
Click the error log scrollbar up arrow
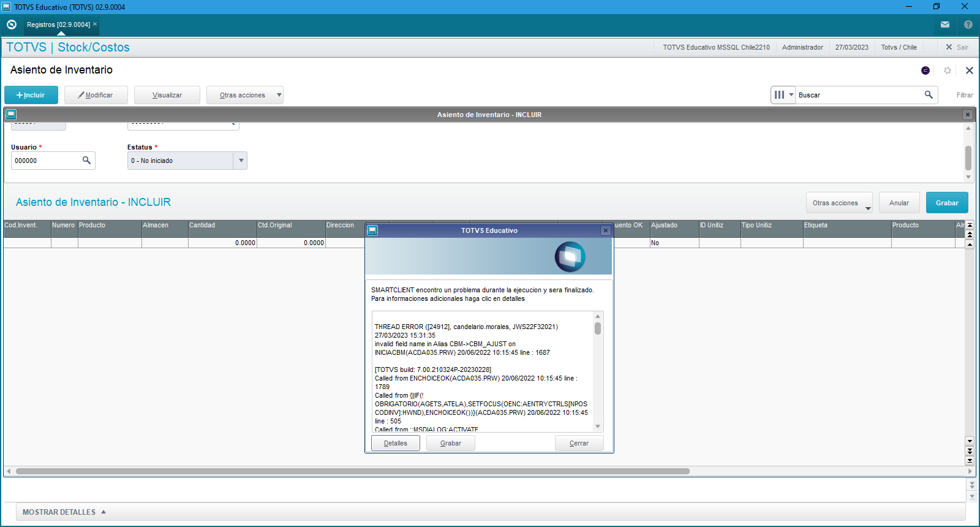(598, 316)
